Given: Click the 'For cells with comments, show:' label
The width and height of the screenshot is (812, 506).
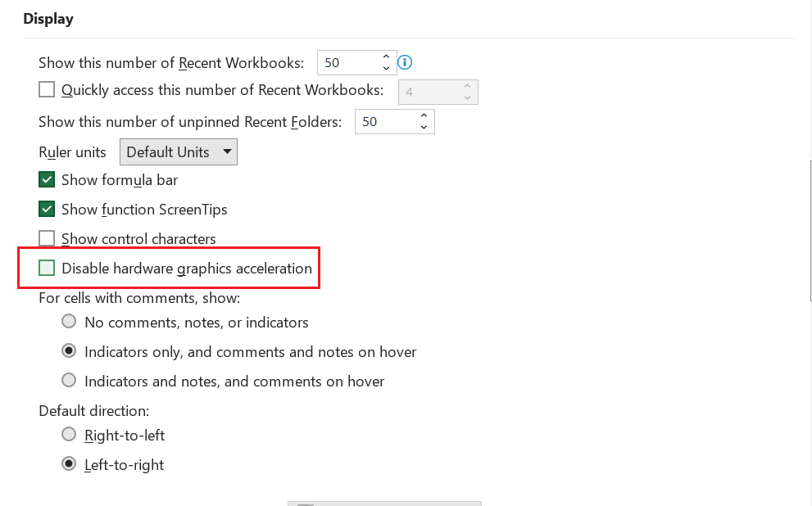Looking at the screenshot, I should point(139,298).
